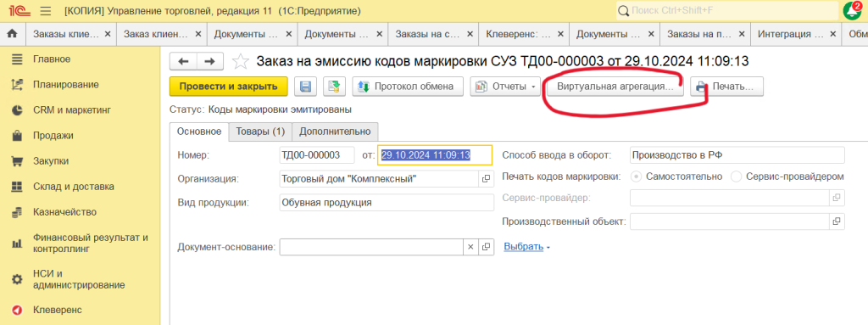The height and width of the screenshot is (325, 868).
Task: Add document to favorites star
Action: 240,61
